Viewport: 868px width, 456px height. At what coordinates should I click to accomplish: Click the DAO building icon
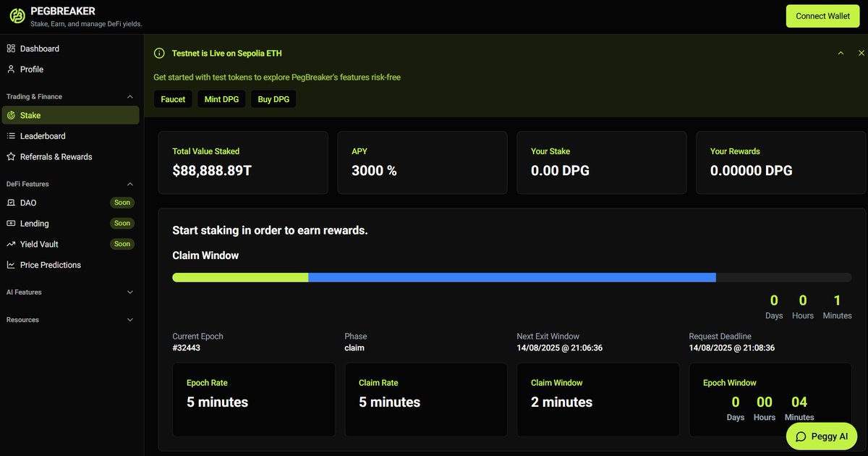pyautogui.click(x=11, y=203)
